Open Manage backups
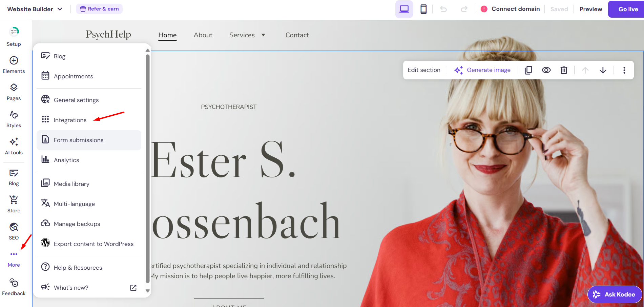Screen dimensions: 644x307 click(89, 224)
